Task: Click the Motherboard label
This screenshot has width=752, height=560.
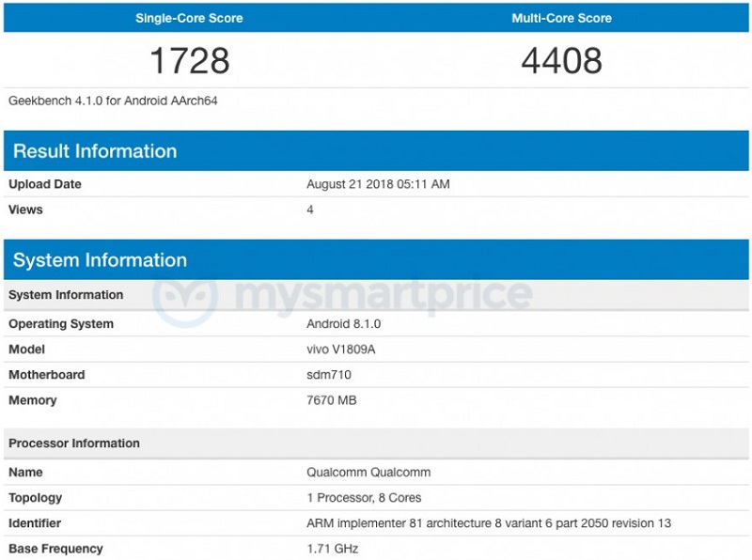Action: tap(46, 375)
